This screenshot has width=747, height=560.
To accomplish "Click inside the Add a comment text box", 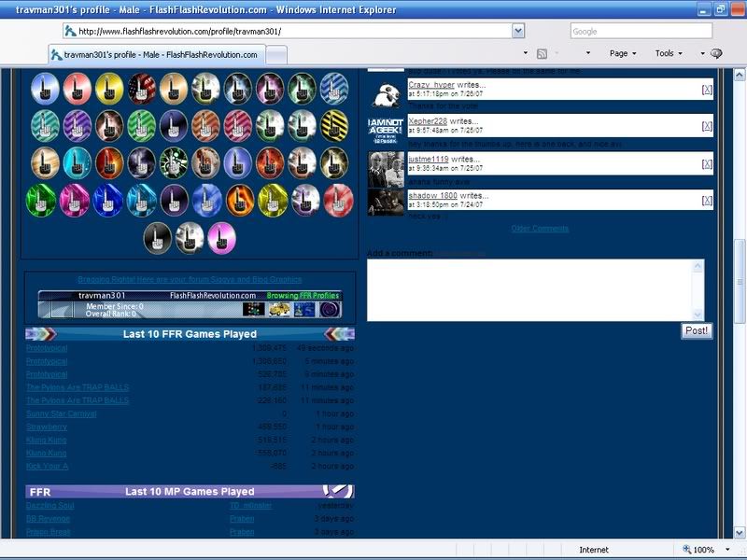I will pos(530,289).
